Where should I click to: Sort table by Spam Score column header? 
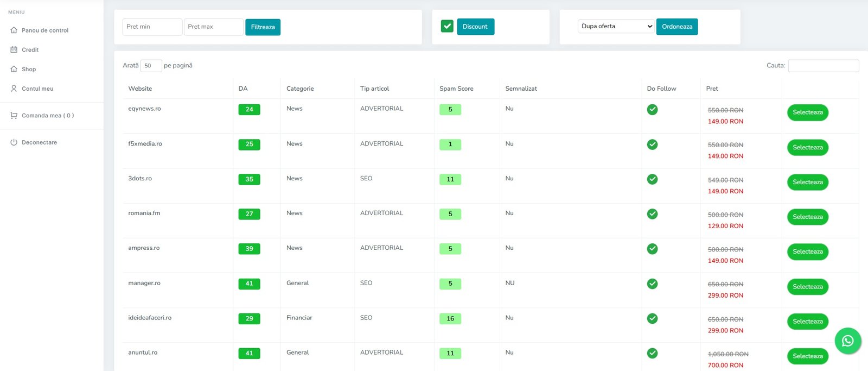coord(456,89)
